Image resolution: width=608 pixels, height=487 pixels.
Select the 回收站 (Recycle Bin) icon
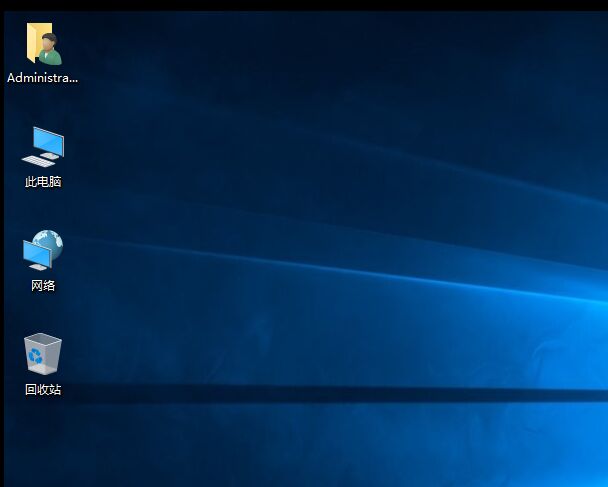(x=43, y=354)
